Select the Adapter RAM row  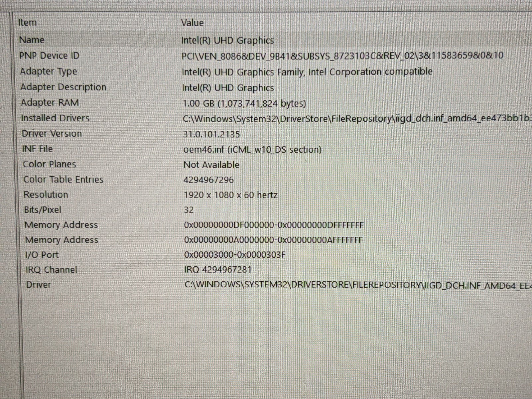coord(50,102)
